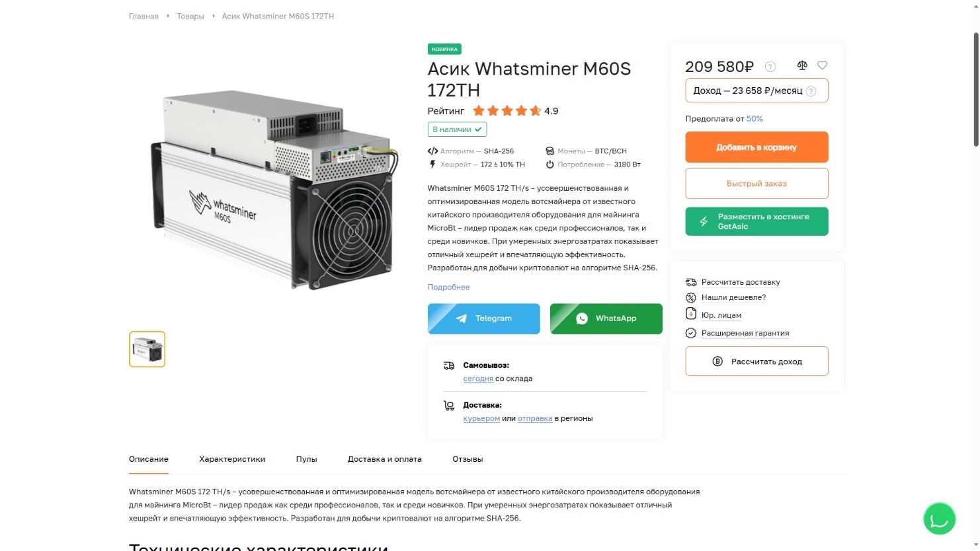Viewport: 980px width, 551px height.
Task: Click the compare scales icon
Action: point(802,65)
